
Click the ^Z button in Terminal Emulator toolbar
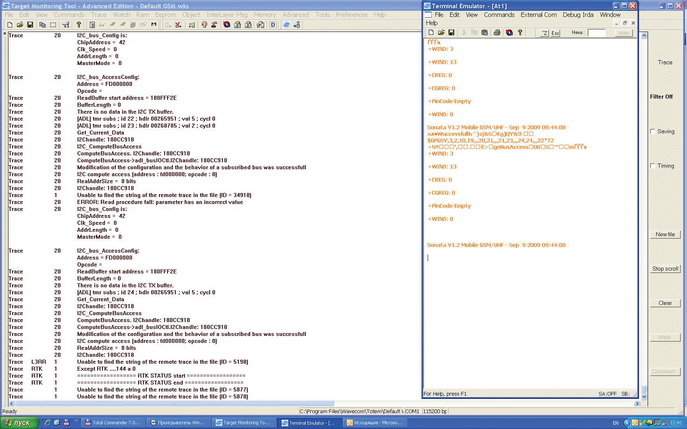[544, 33]
